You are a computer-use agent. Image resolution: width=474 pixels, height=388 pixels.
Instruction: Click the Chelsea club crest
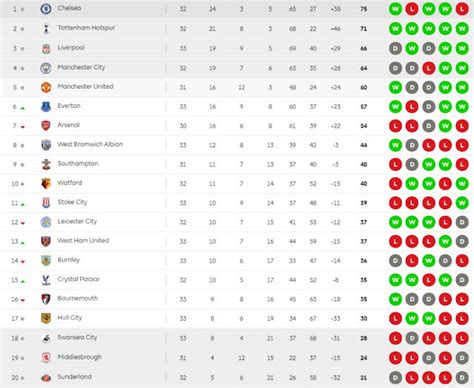[x=46, y=9]
